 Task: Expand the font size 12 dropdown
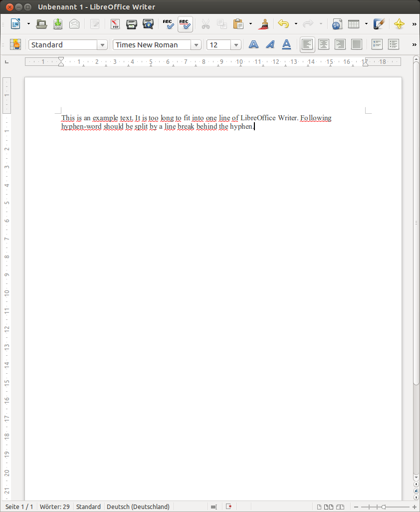(x=236, y=45)
